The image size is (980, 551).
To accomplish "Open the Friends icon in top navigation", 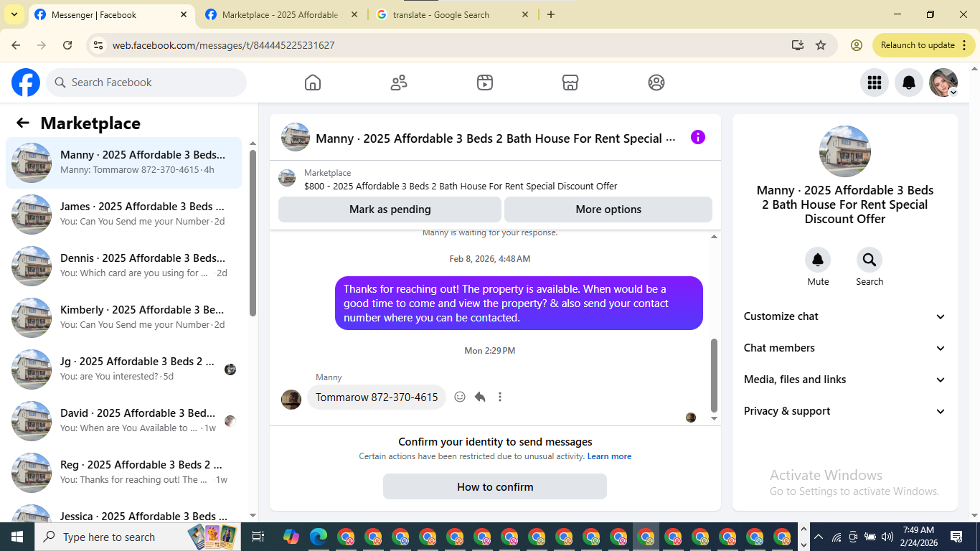I will 399,83.
